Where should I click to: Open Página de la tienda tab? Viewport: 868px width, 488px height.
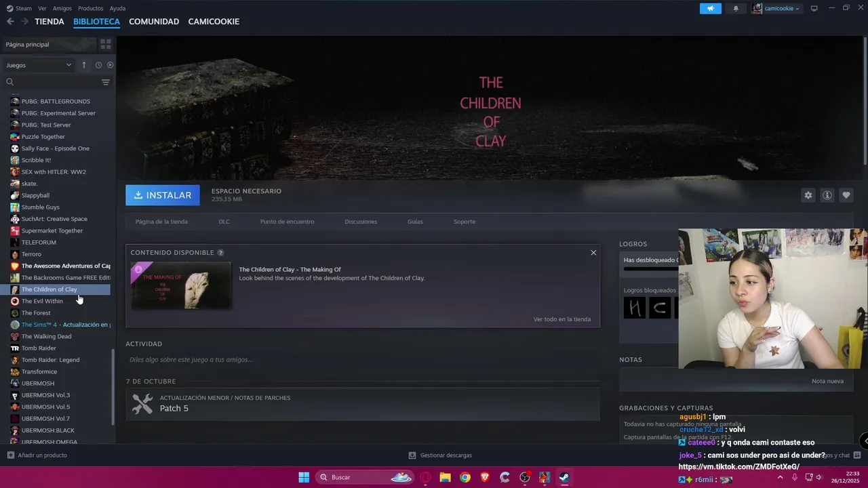[161, 222]
